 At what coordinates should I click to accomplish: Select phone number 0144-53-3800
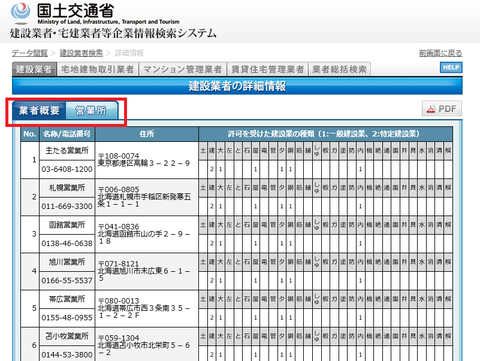click(x=67, y=355)
